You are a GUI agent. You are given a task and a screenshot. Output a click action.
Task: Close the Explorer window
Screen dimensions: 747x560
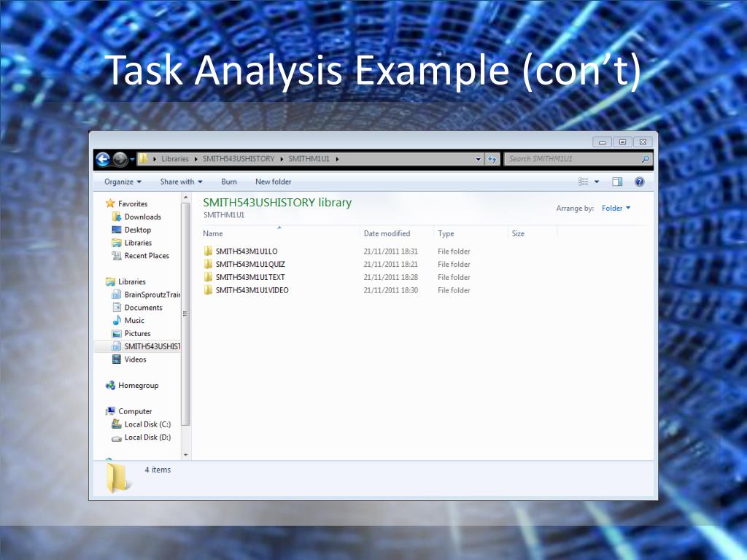coord(643,142)
